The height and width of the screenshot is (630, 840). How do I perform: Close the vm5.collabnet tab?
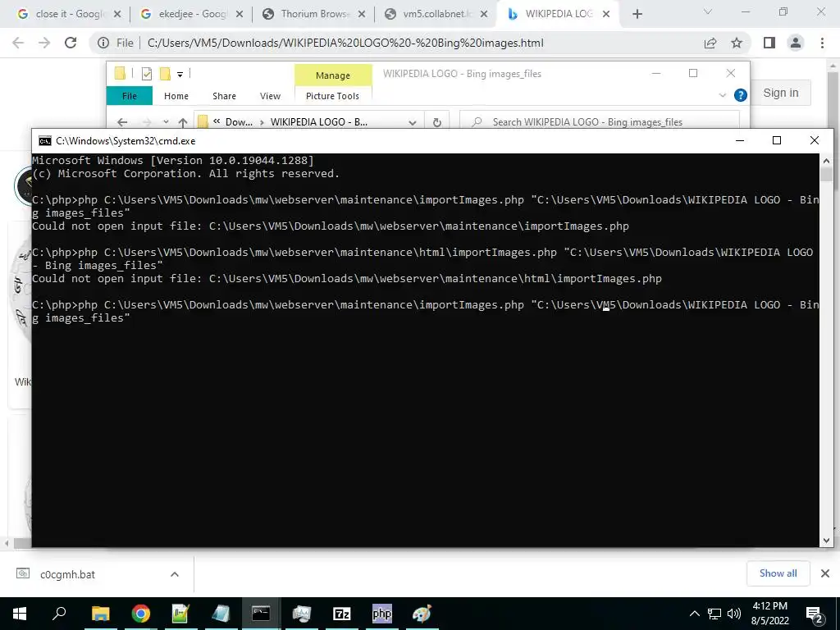(484, 14)
